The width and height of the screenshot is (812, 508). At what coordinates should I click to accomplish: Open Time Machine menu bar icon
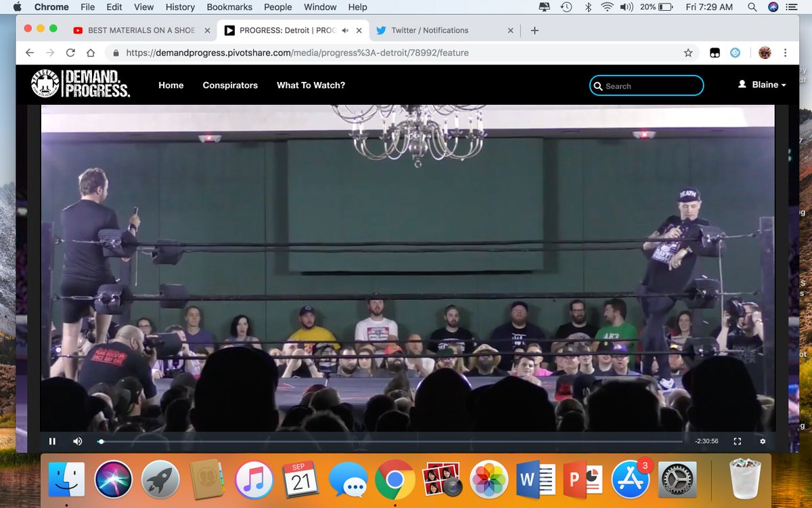[x=566, y=7]
